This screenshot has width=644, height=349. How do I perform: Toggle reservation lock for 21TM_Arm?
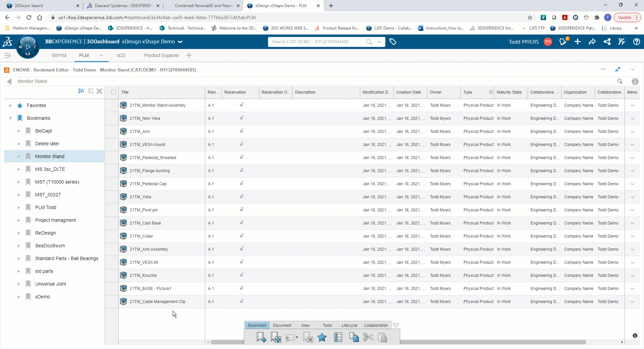pyautogui.click(x=241, y=131)
